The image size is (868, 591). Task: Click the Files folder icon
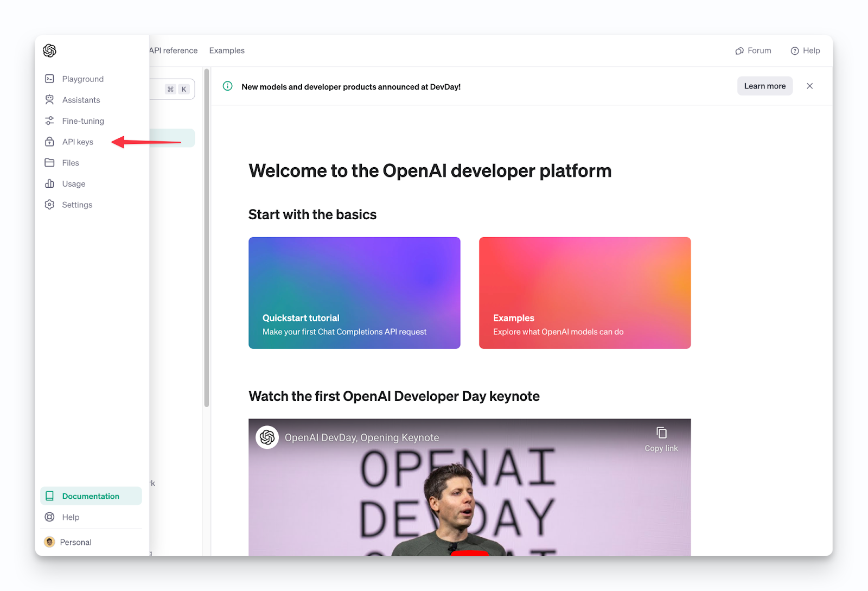(x=49, y=163)
